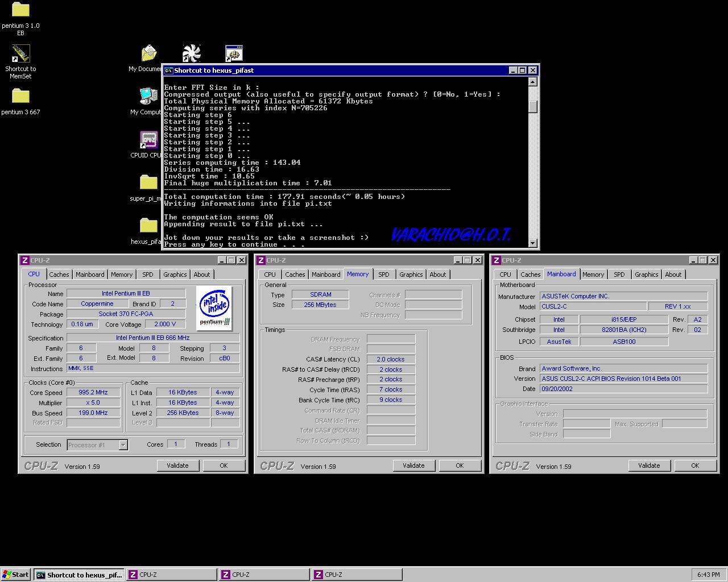Screen dimensions: 728x582
Task: Click OK in the Memory tab window
Action: 460,465
